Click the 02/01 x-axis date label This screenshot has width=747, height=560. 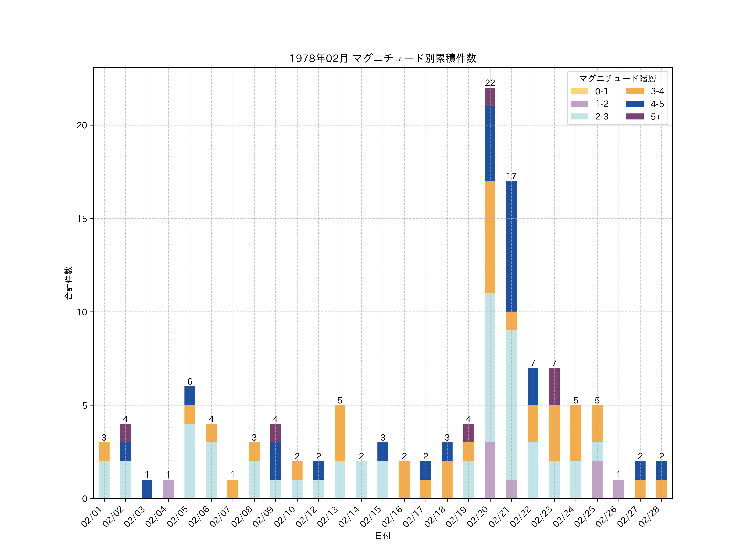[92, 516]
